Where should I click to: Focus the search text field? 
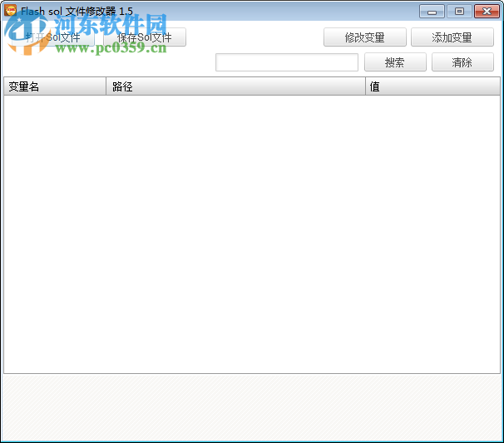(287, 62)
